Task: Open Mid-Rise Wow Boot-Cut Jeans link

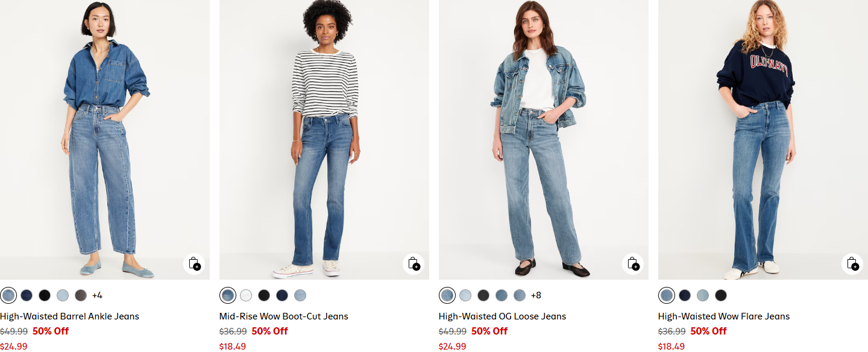Action: (x=284, y=316)
